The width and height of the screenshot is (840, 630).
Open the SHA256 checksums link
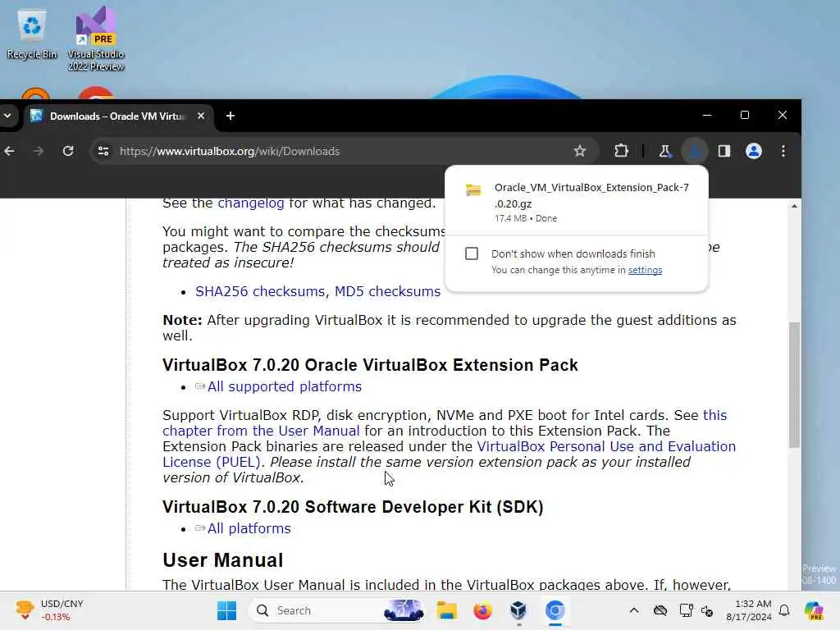click(x=260, y=291)
